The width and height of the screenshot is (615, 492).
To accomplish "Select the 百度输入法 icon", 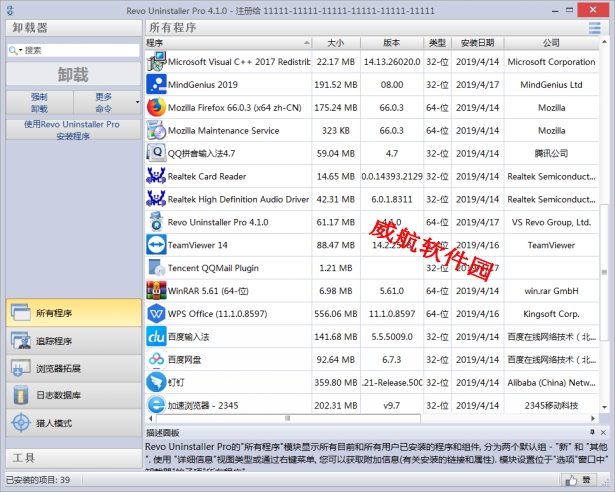I will pos(156,337).
